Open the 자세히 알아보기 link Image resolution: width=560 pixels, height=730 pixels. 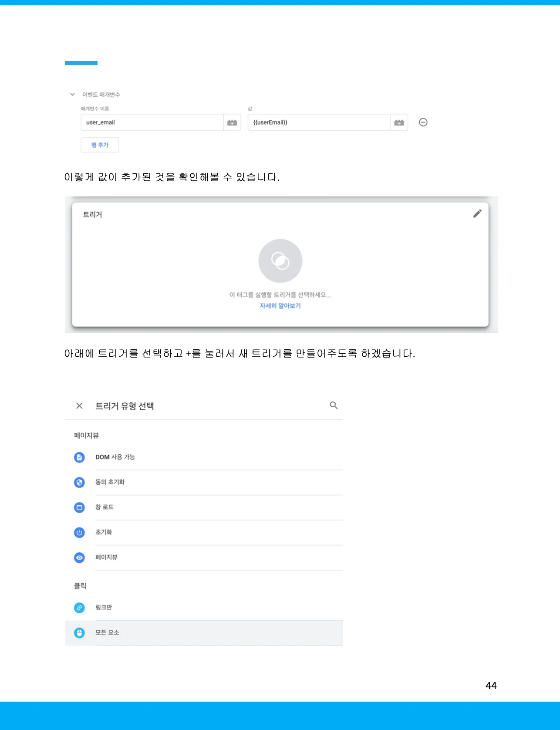tap(280, 306)
